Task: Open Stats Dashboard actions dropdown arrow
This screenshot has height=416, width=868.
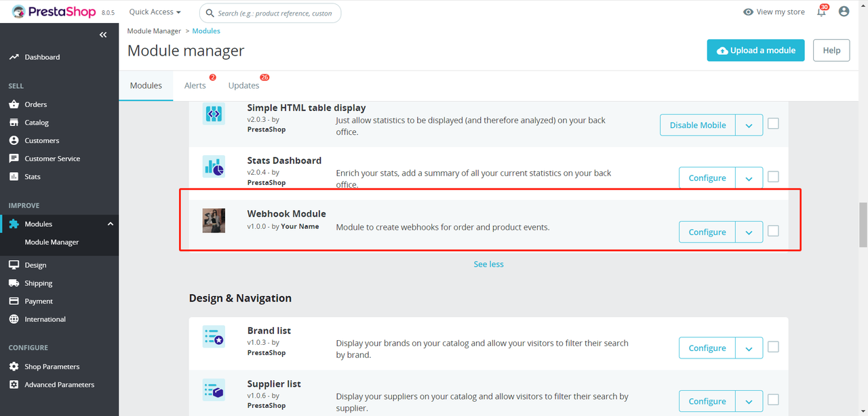Action: pos(749,178)
